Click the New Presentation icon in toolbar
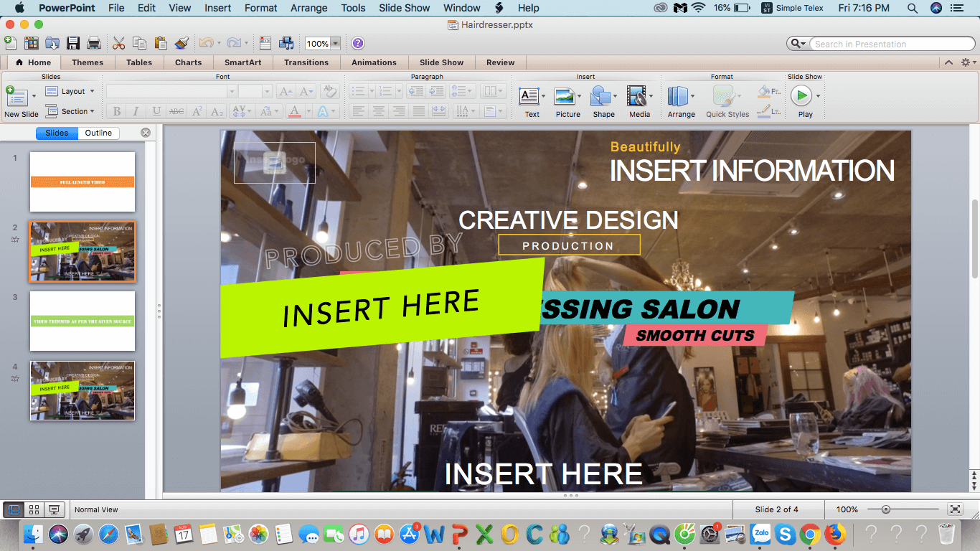The width and height of the screenshot is (980, 551). coord(10,43)
